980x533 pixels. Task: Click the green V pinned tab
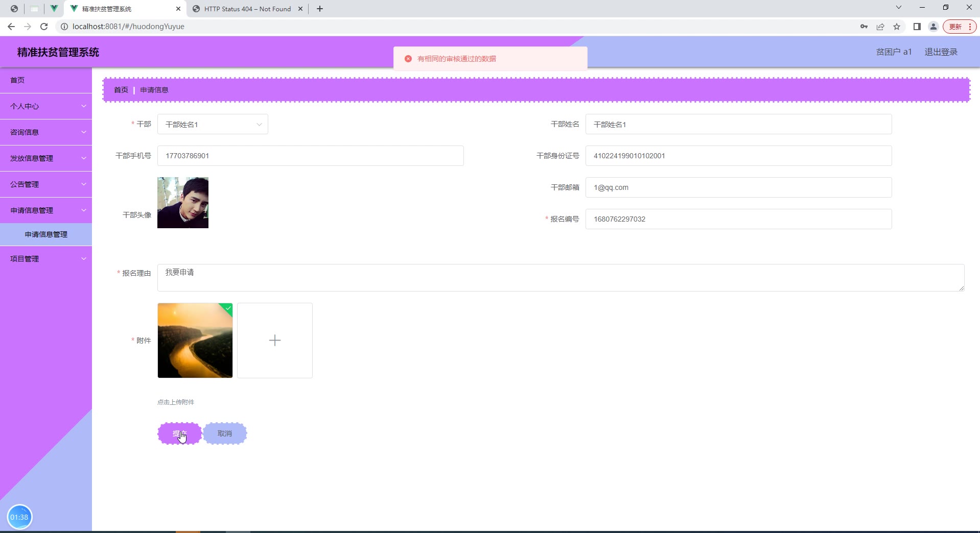[x=54, y=9]
